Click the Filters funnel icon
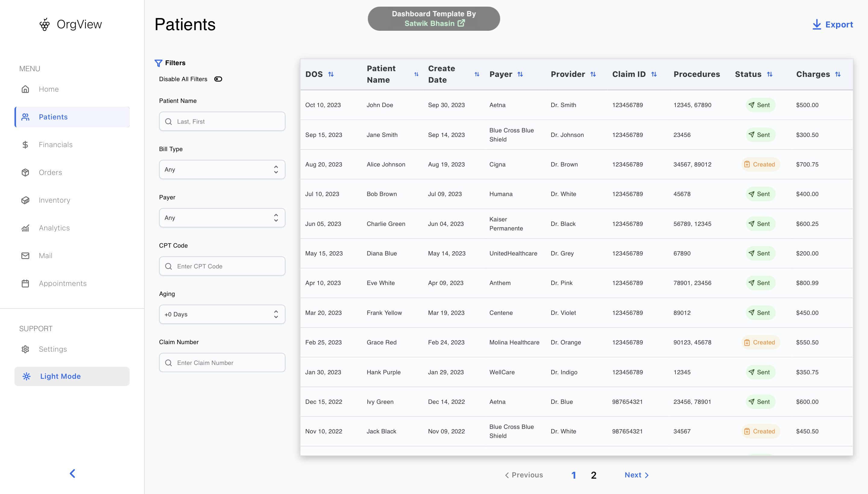The height and width of the screenshot is (494, 868). (x=158, y=63)
